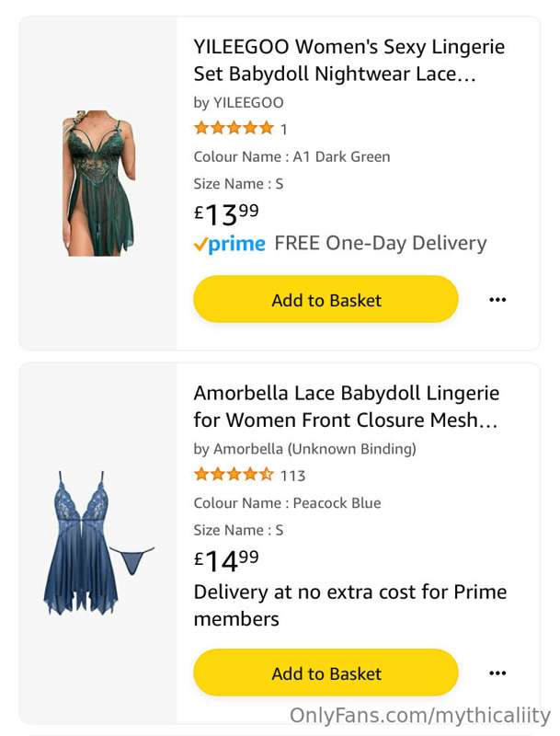Click the dark green babydoll product thumbnail
Screen dimensions: 560x736
point(98,183)
